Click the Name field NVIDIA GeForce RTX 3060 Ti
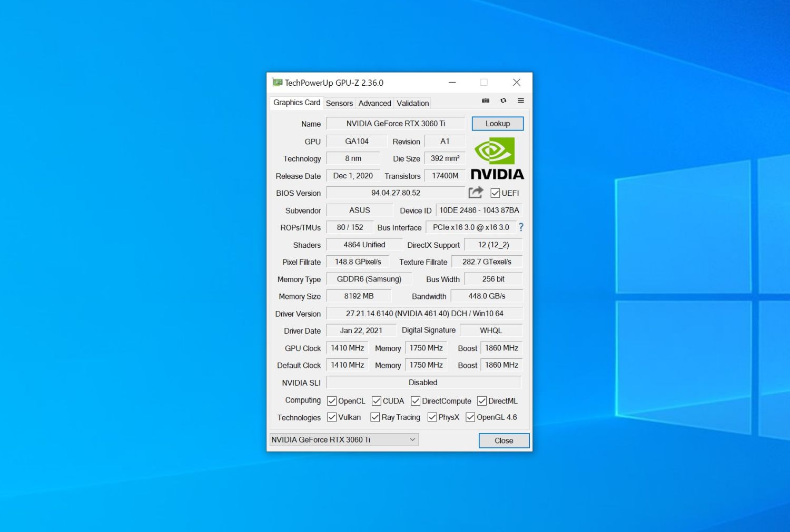Viewport: 790px width, 532px height. pos(396,124)
